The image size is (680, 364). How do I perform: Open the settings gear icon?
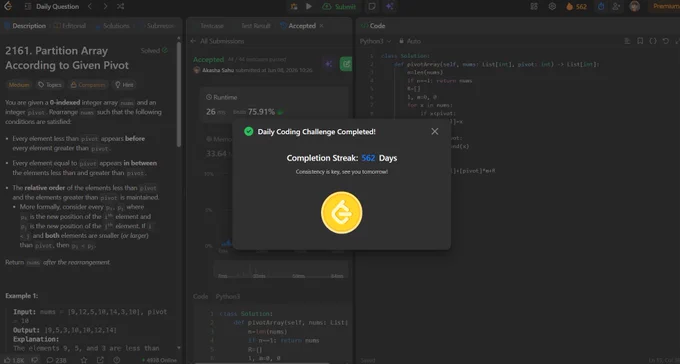pyautogui.click(x=552, y=7)
